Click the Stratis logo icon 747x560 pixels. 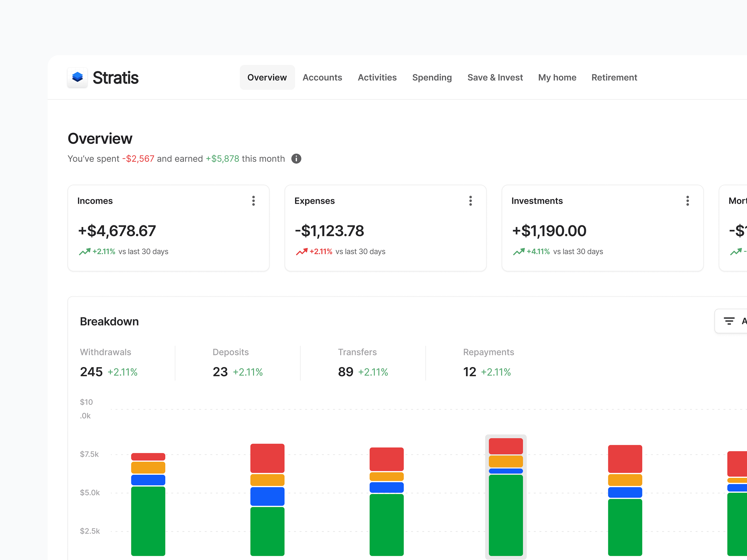pos(77,77)
